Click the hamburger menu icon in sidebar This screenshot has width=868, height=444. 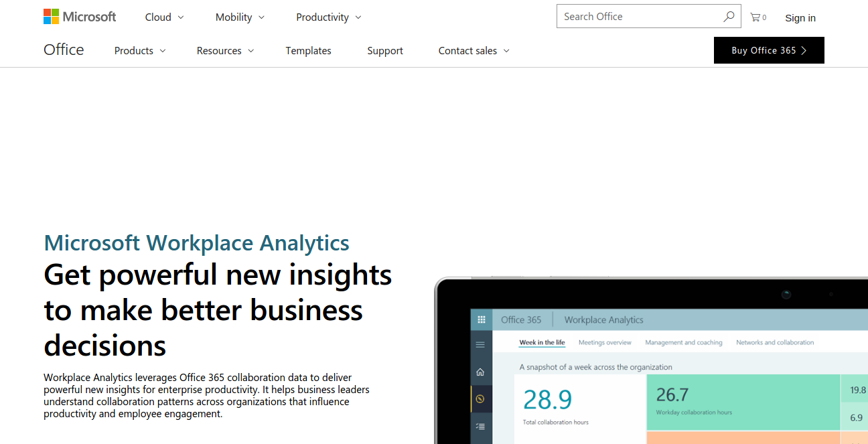coord(480,345)
